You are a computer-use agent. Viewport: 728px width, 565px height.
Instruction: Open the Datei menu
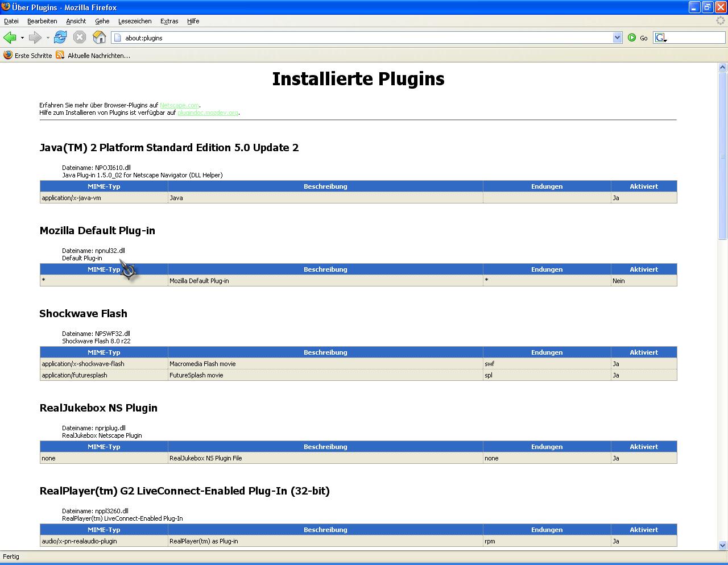point(11,21)
